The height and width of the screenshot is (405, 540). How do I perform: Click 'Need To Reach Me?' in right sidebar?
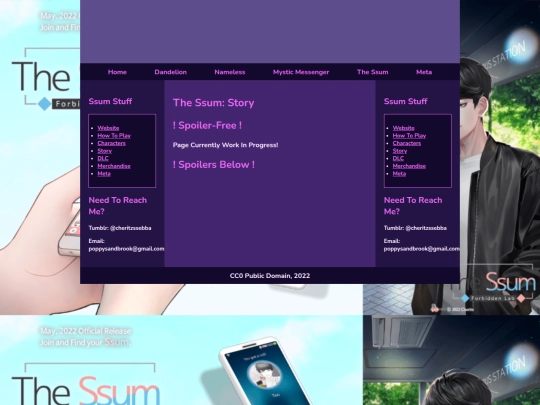tap(413, 206)
